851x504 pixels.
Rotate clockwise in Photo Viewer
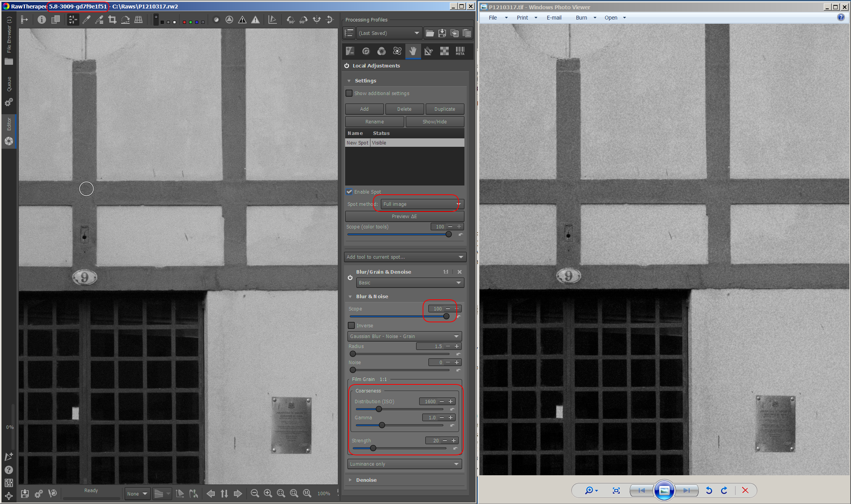click(724, 490)
